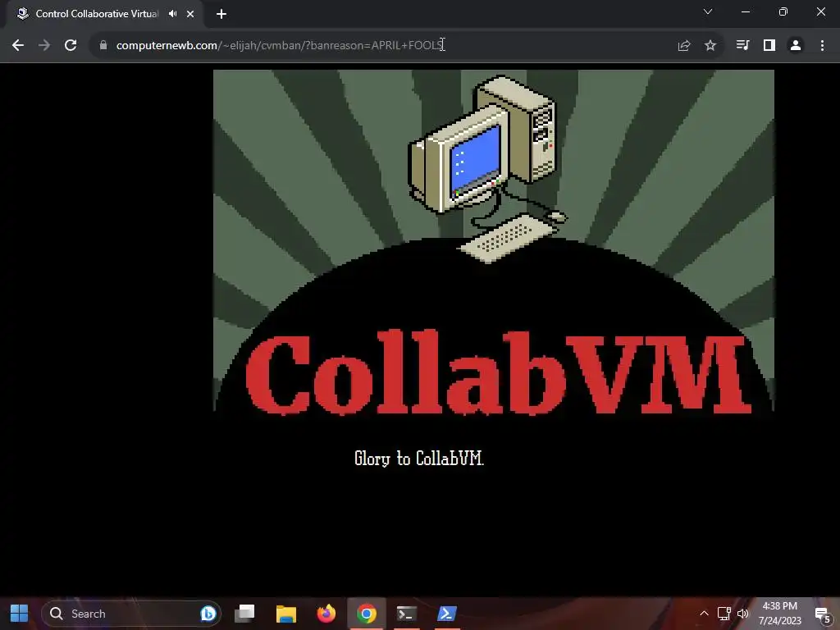Open Chrome three-dot menu
Image resolution: width=840 pixels, height=630 pixels.
(822, 46)
